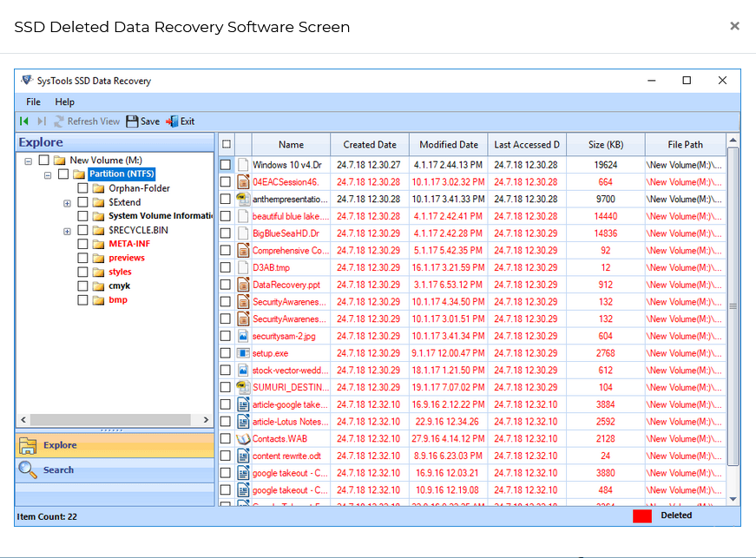Click the META-INF folder icon

point(98,244)
